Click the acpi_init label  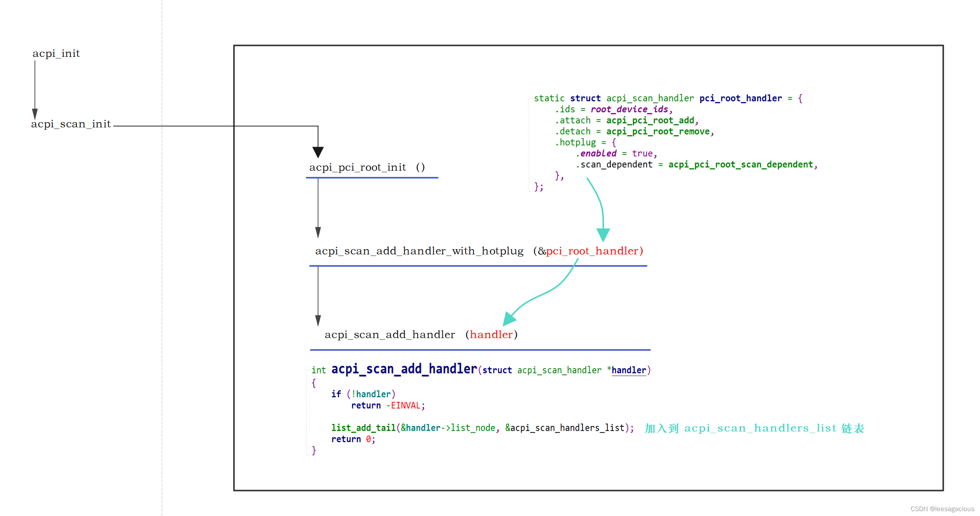click(x=56, y=54)
